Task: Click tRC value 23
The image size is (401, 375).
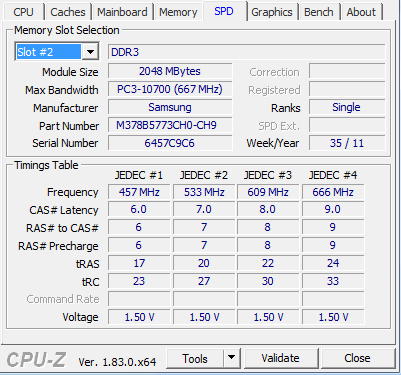Action: tap(139, 281)
